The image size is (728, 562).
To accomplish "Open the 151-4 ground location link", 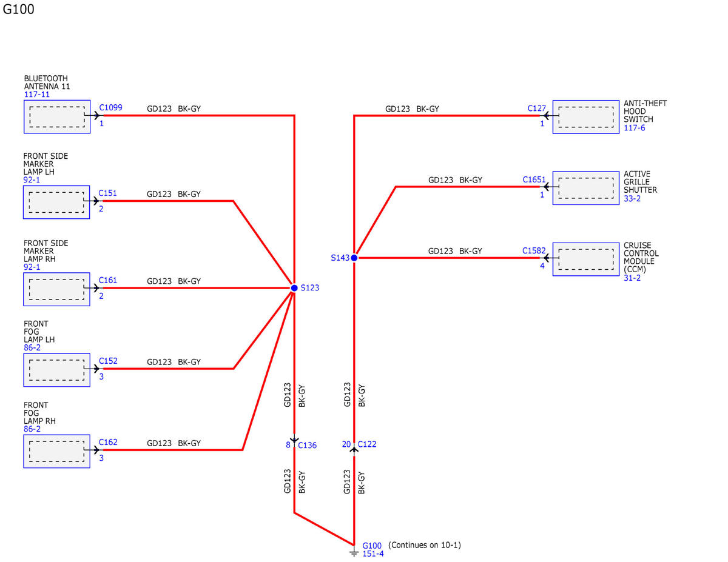I will point(373,554).
